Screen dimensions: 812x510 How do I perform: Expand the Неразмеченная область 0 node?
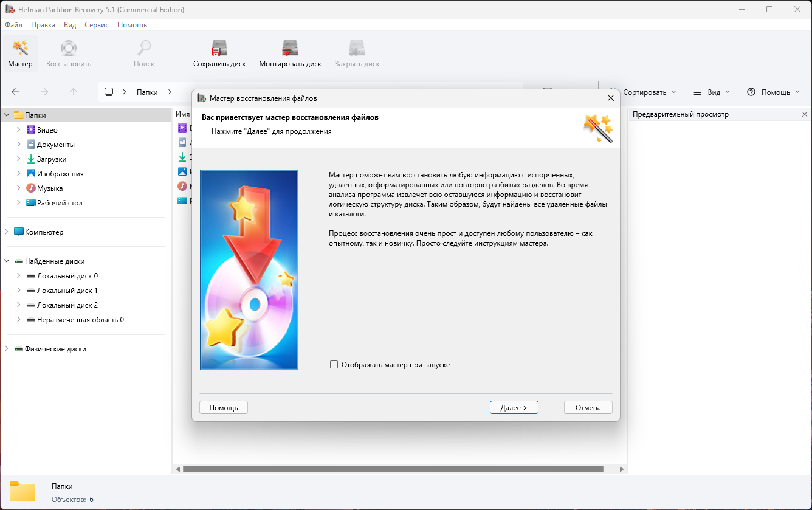pyautogui.click(x=19, y=319)
